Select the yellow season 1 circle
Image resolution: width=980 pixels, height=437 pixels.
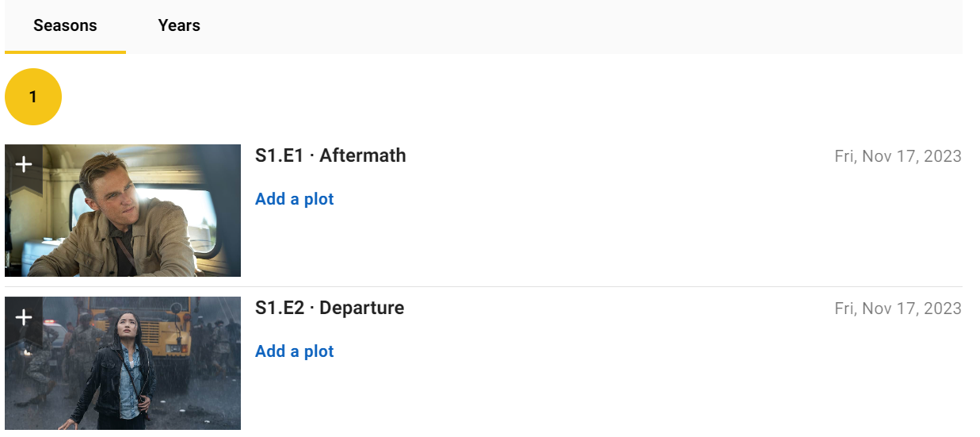[x=33, y=97]
